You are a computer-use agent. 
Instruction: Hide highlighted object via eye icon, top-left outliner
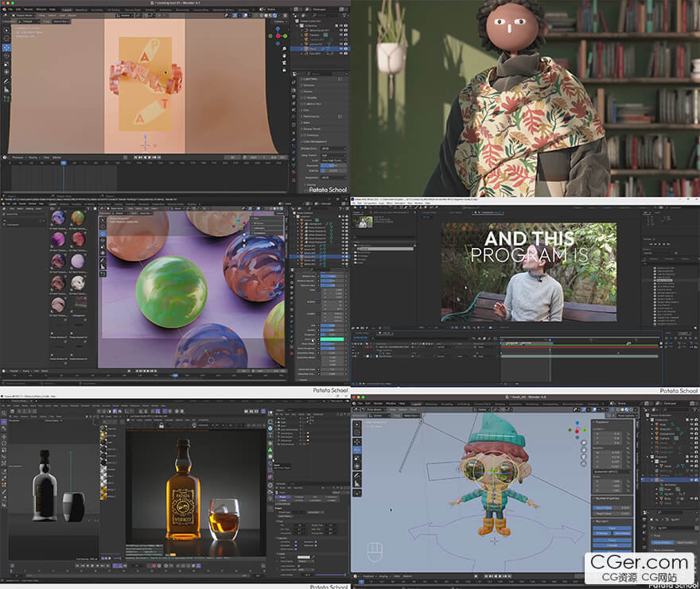click(341, 48)
